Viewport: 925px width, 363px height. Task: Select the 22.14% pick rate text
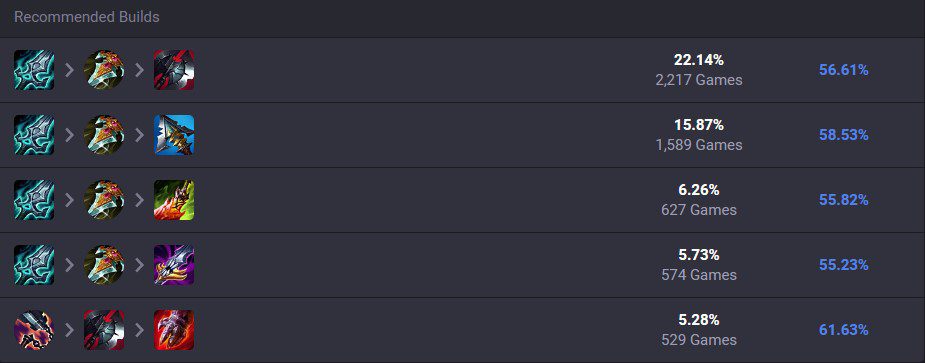click(x=699, y=60)
